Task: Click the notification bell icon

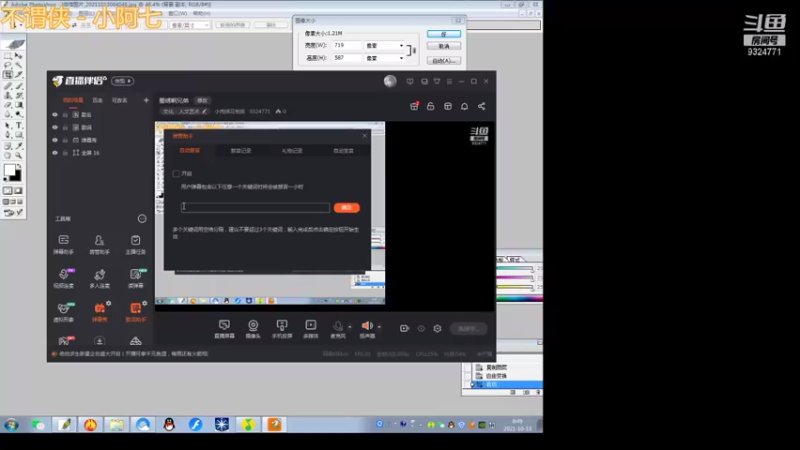Action: coord(464,106)
